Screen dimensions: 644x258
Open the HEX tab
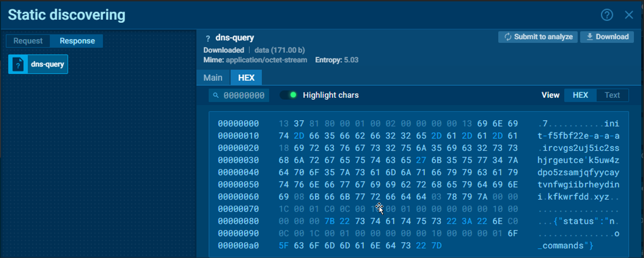pyautogui.click(x=246, y=78)
